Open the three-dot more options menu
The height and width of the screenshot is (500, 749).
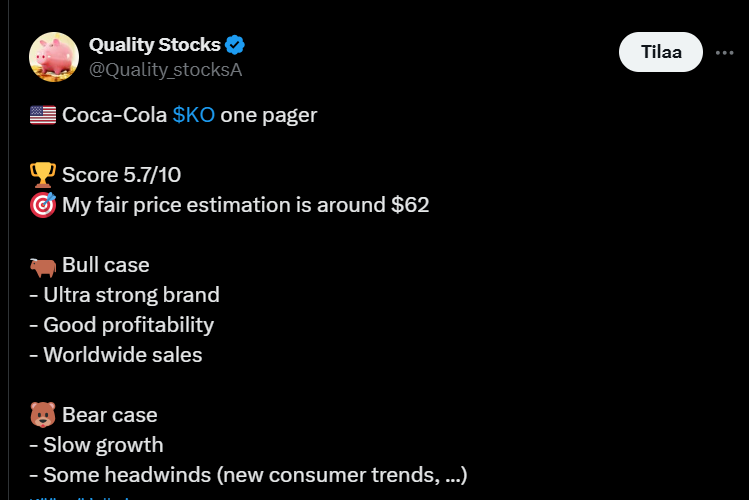pyautogui.click(x=725, y=53)
